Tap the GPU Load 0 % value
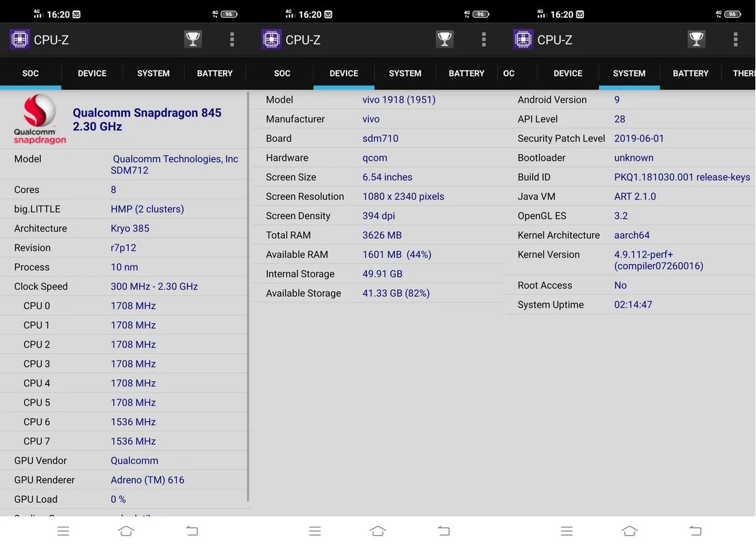Screen dimensions: 756x546 [118, 499]
